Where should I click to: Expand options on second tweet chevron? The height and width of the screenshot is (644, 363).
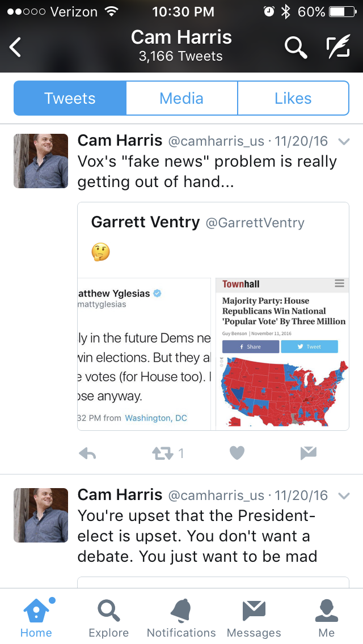(343, 496)
